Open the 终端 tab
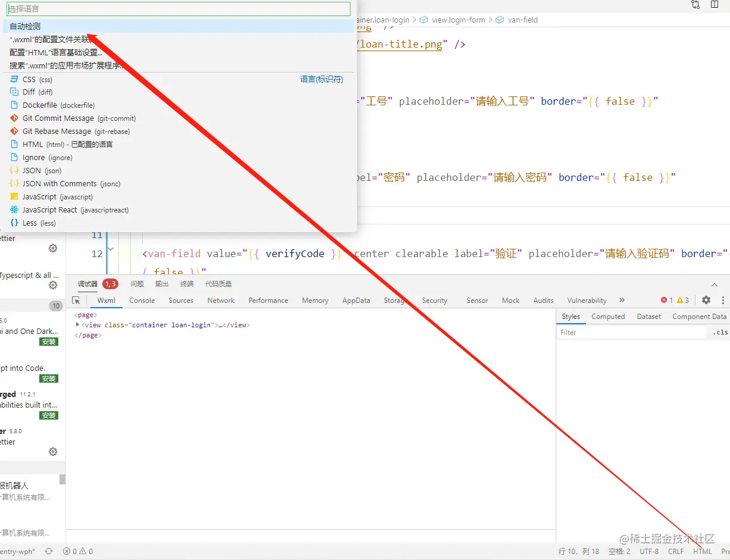This screenshot has height=560, width=730. point(187,284)
